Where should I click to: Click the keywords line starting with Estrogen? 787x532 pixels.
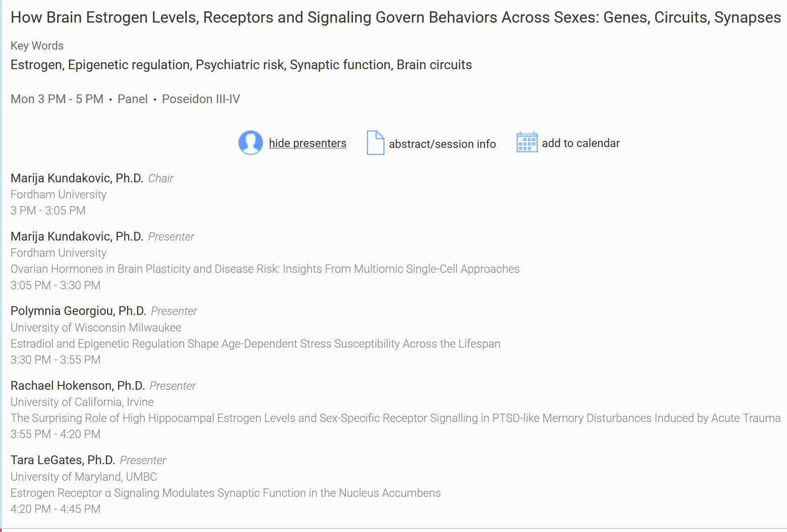[241, 65]
